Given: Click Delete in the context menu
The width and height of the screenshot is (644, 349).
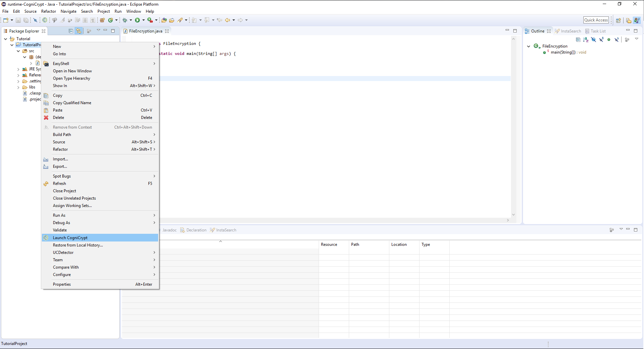Looking at the screenshot, I should point(100,118).
